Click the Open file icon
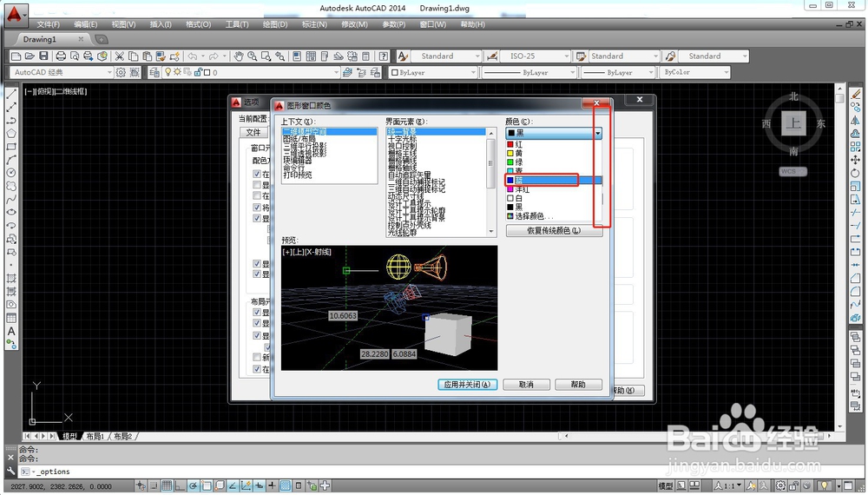Screen dimensions: 868x495 [30, 56]
